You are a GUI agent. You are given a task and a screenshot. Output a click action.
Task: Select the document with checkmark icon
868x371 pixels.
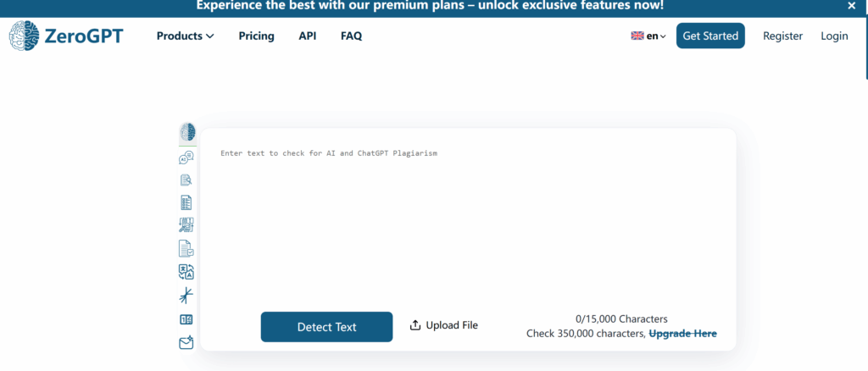[186, 249]
